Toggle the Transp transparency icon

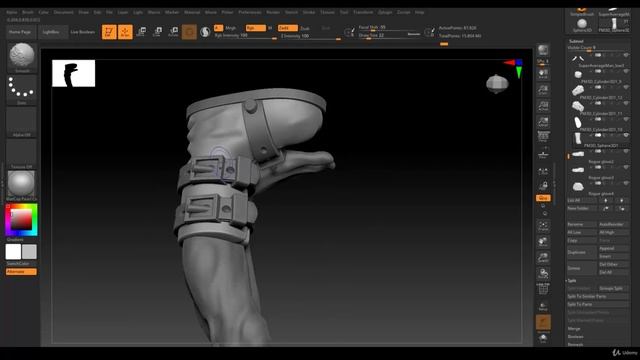(543, 306)
